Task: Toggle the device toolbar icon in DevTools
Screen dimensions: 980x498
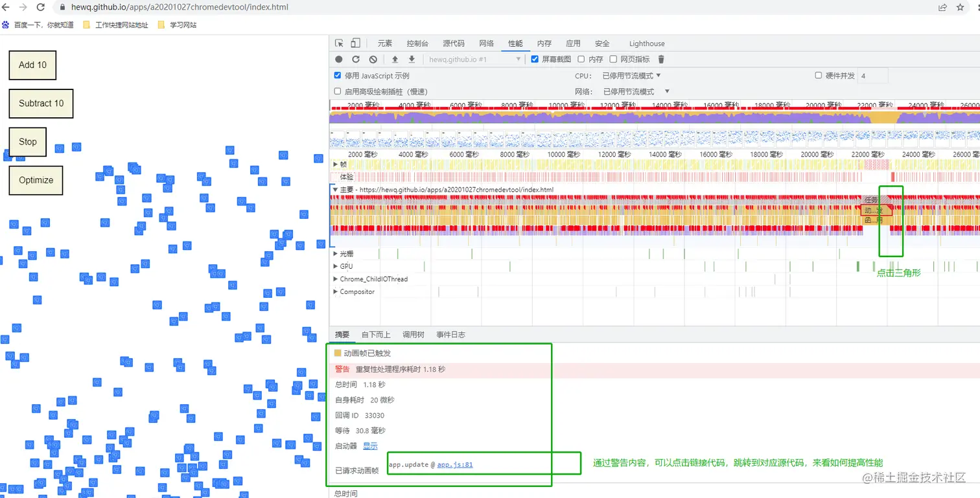Action: click(x=355, y=43)
